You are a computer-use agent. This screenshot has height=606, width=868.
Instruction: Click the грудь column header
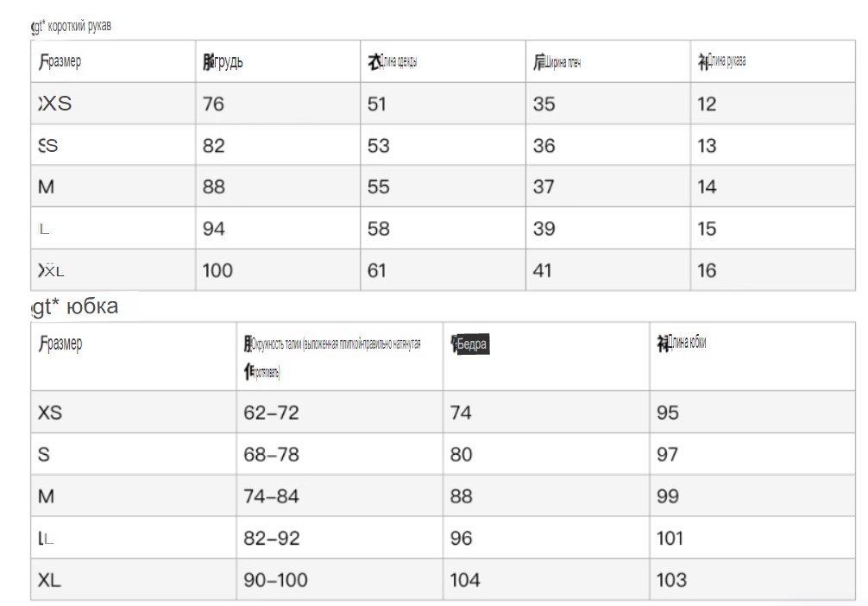pyautogui.click(x=223, y=61)
